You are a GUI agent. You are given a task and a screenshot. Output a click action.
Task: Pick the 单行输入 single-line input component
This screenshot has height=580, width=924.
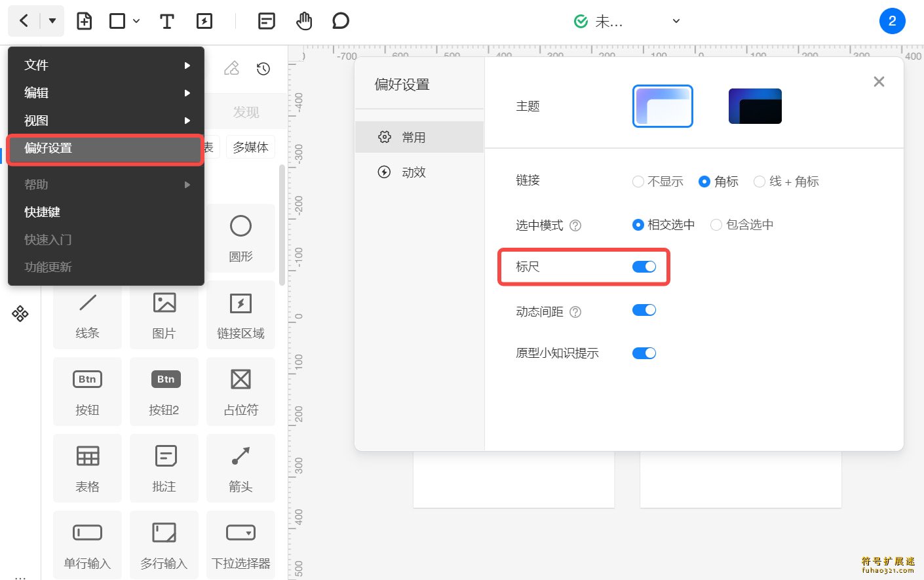(87, 545)
